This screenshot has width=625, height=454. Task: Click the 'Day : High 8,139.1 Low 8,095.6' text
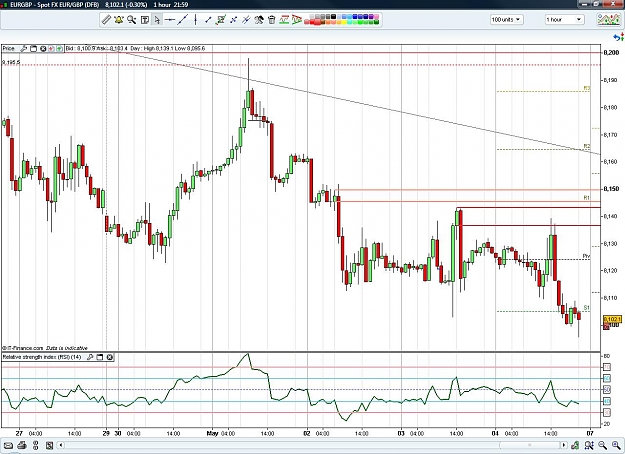click(168, 49)
